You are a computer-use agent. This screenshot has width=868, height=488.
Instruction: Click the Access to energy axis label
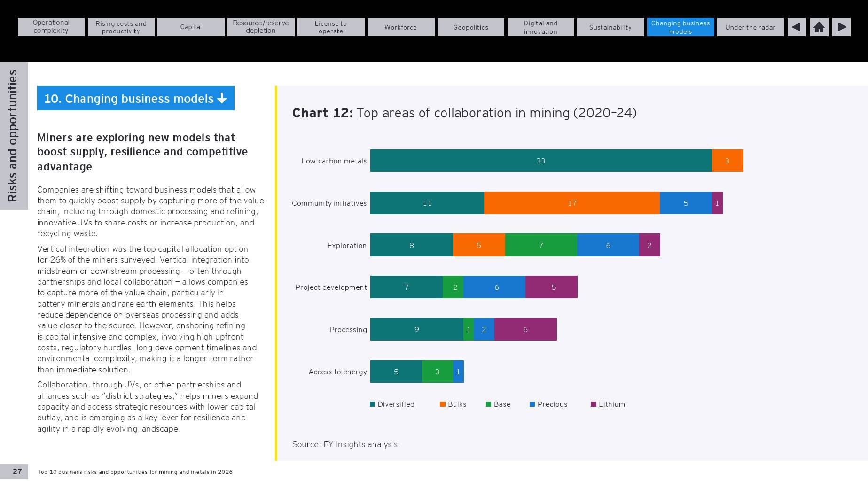click(337, 372)
